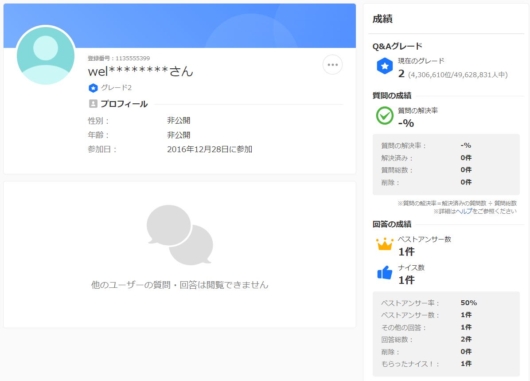
Task: Click the 質問総数 0件 value
Action: pos(466,170)
